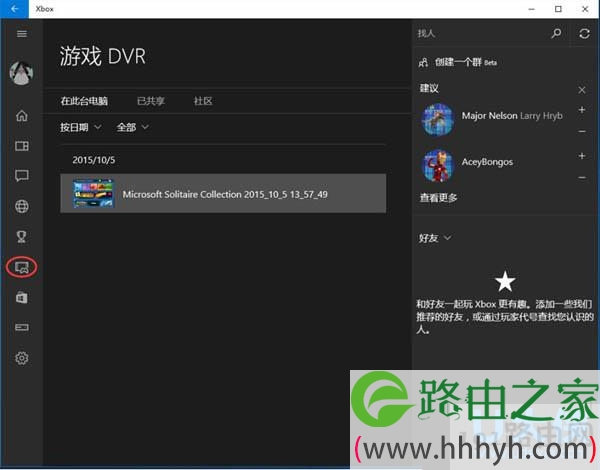Go to Home via the house icon

22,115
